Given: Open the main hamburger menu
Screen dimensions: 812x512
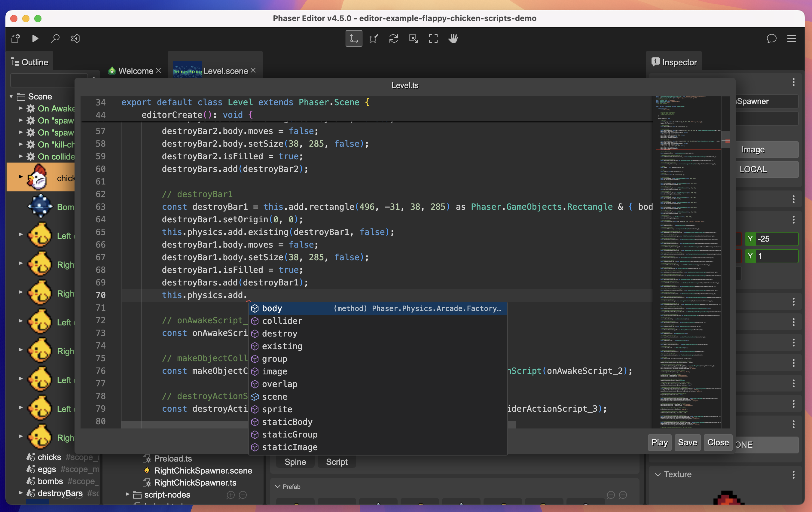Looking at the screenshot, I should point(792,38).
